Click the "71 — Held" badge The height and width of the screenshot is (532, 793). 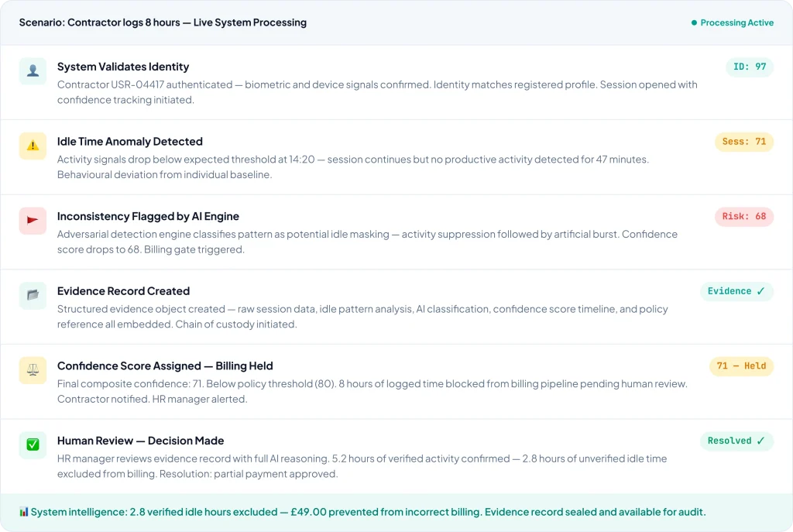click(741, 366)
